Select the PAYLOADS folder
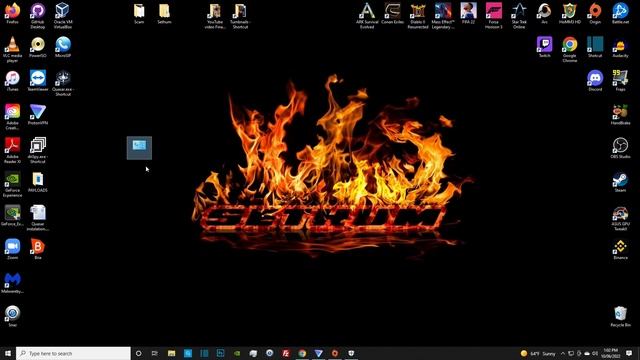This screenshot has height=360, width=640. point(38,182)
